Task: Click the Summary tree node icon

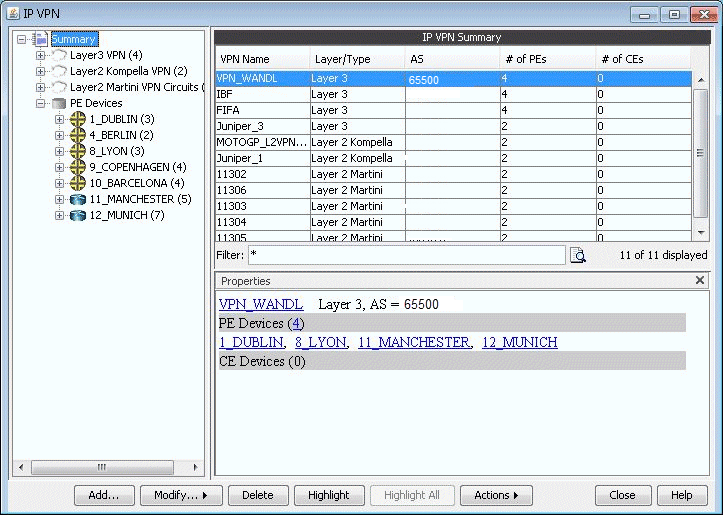Action: [41, 39]
